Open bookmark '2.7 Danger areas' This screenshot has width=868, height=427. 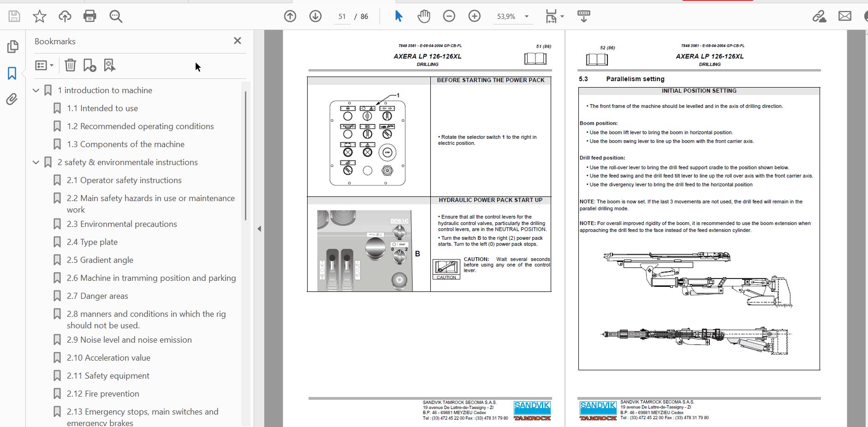click(97, 296)
